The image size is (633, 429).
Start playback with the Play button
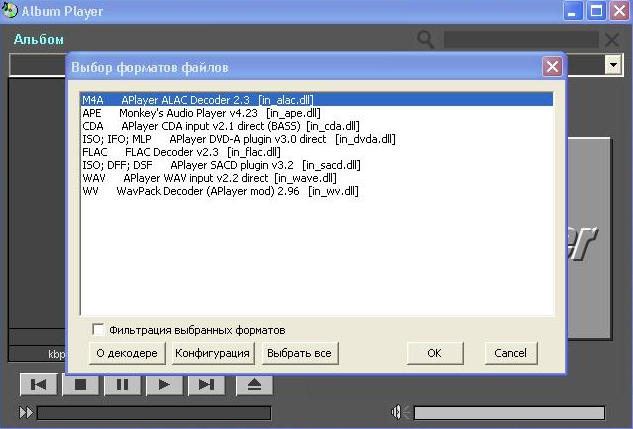pyautogui.click(x=164, y=384)
